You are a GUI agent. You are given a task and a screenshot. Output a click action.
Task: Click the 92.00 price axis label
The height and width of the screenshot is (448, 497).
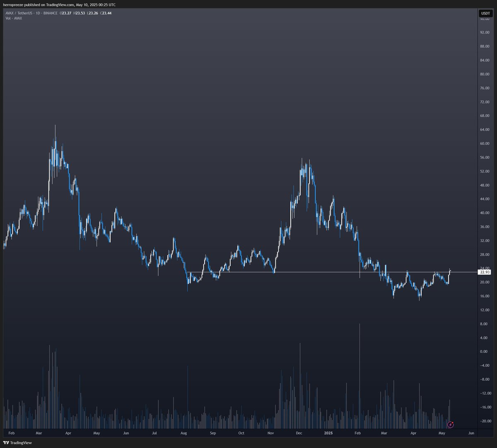(x=484, y=32)
